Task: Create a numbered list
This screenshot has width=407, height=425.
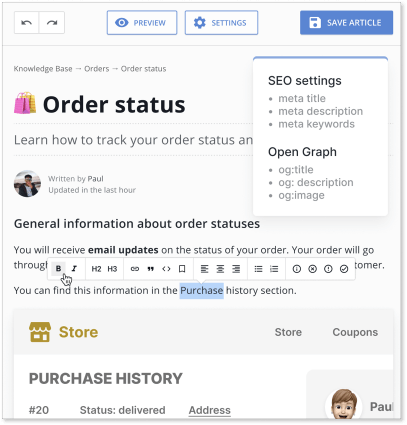Action: click(274, 269)
